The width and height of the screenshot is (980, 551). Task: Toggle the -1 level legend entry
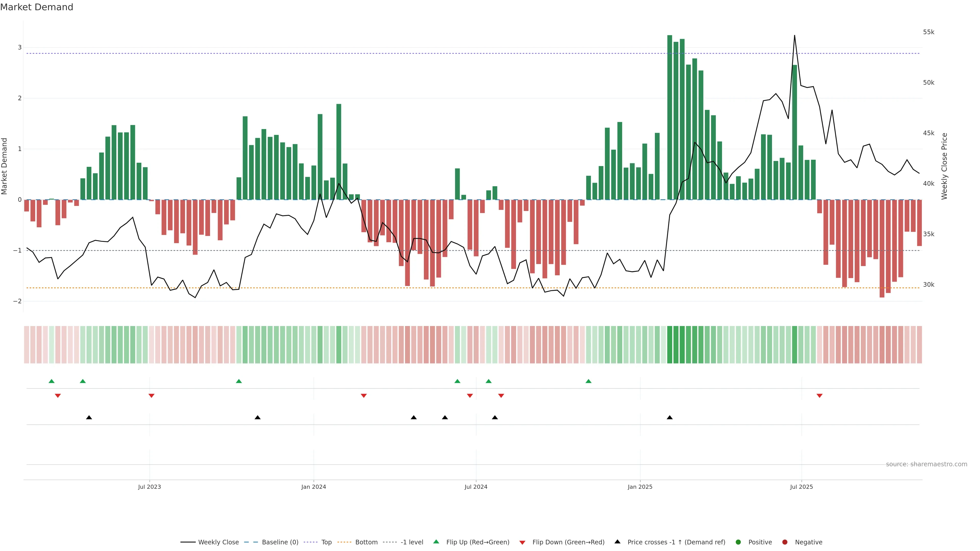(412, 542)
